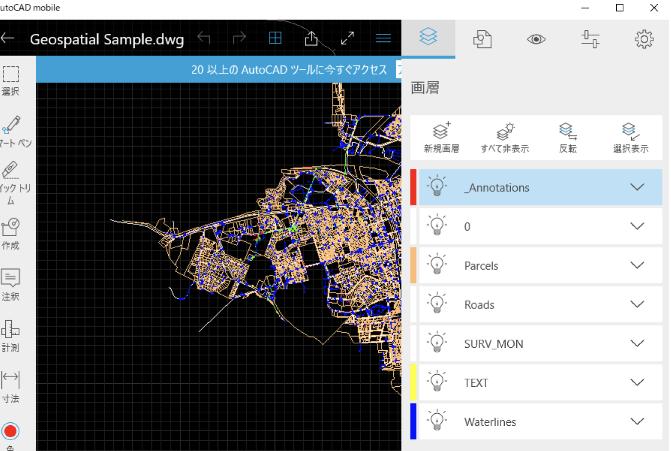Screen dimensions: 671x451
Task: Toggle TEXT layer lightbulb
Action: [x=437, y=382]
